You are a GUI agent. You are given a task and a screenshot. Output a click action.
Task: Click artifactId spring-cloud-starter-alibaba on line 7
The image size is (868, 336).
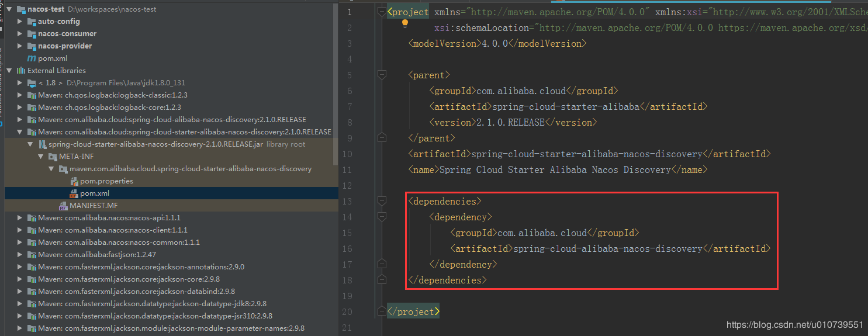[x=568, y=107]
